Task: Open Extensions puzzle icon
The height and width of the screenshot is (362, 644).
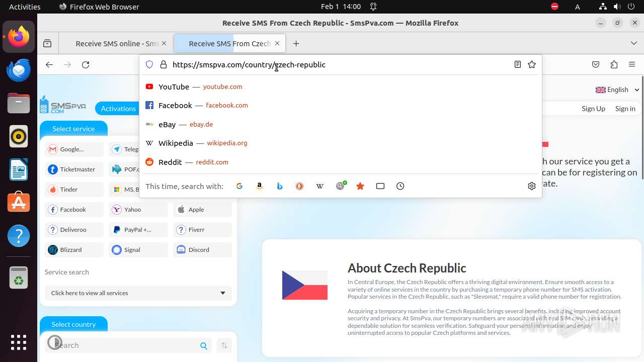Action: point(614,64)
